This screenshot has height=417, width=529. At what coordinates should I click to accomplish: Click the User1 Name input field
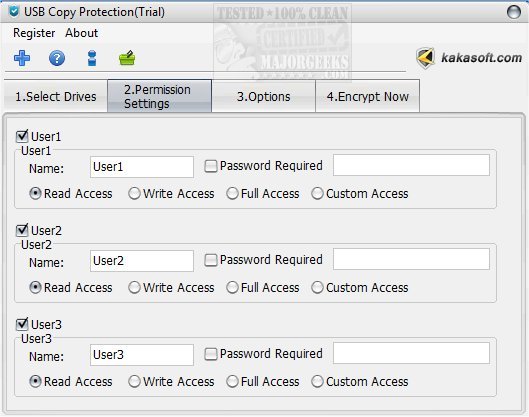coord(142,167)
